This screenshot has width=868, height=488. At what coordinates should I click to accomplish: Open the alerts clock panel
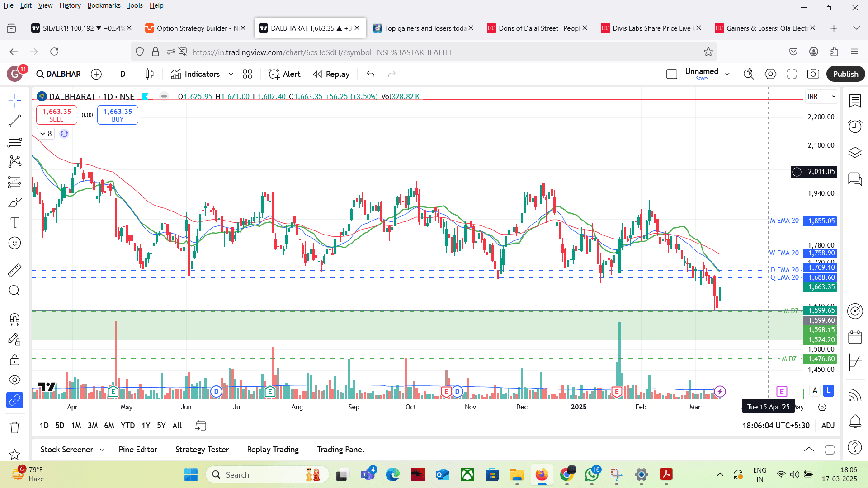coord(855,127)
